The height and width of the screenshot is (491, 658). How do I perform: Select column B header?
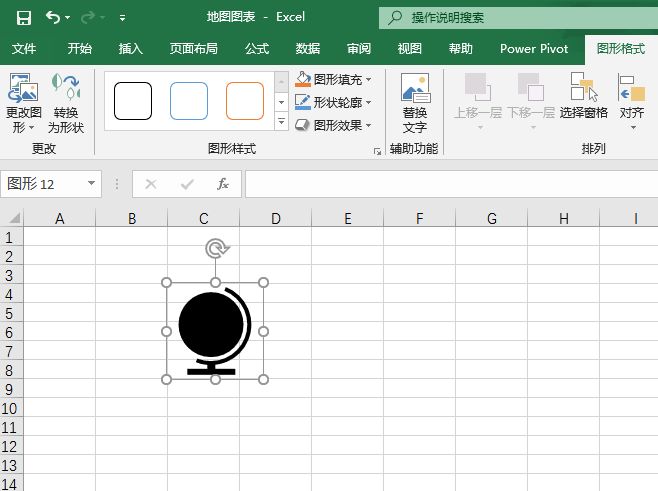coord(132,218)
